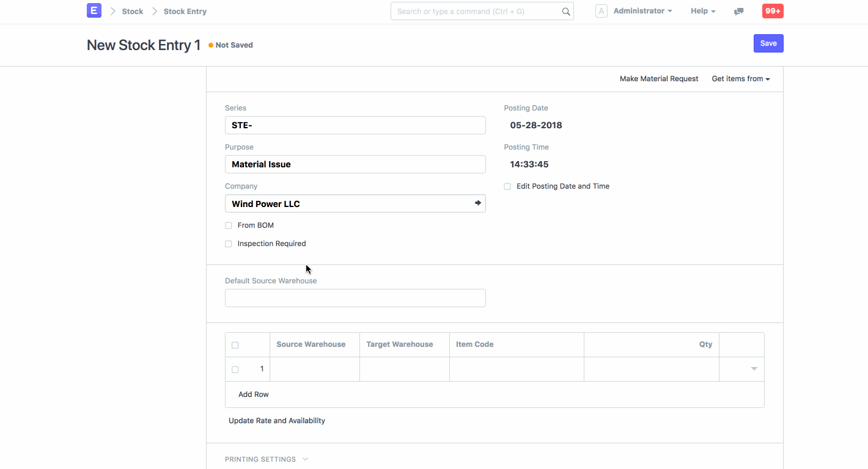The height and width of the screenshot is (469, 868).
Task: Open the Administrator user dropdown
Action: coord(642,11)
